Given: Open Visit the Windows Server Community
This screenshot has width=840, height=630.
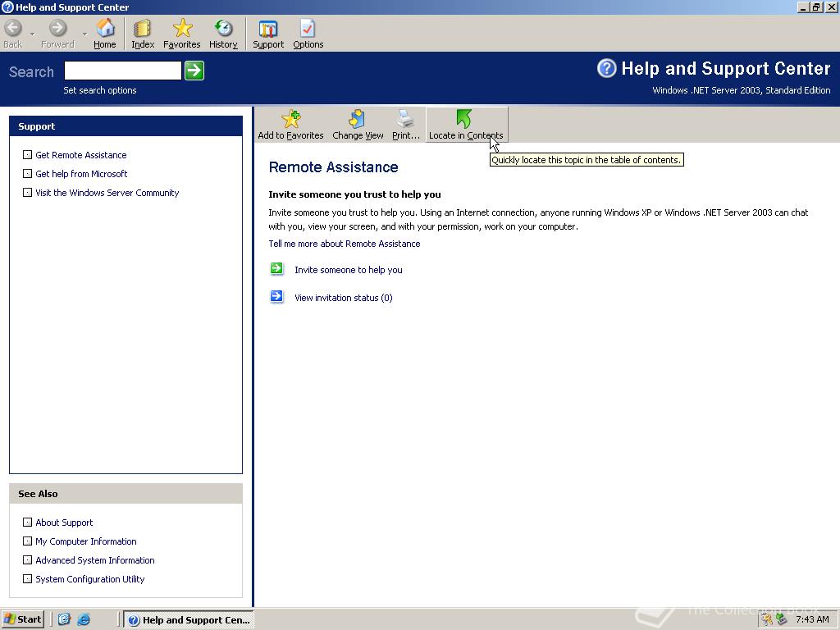Looking at the screenshot, I should pos(107,193).
